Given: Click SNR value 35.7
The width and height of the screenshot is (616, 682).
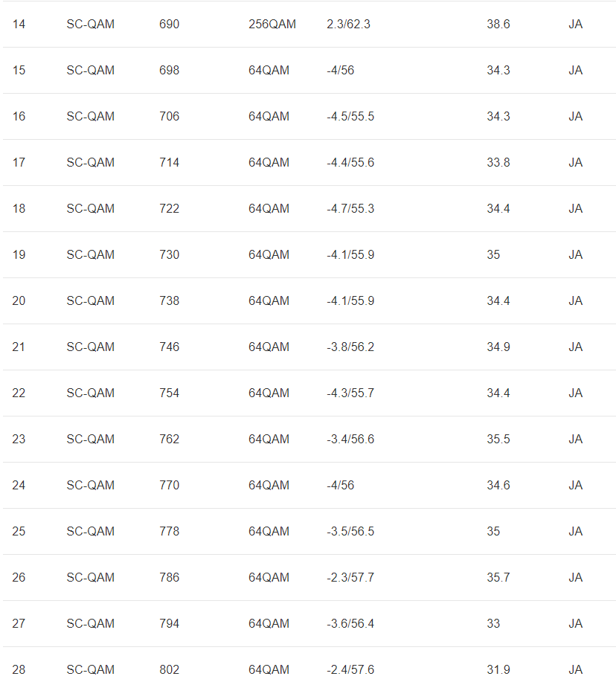Looking at the screenshot, I should tap(498, 578).
